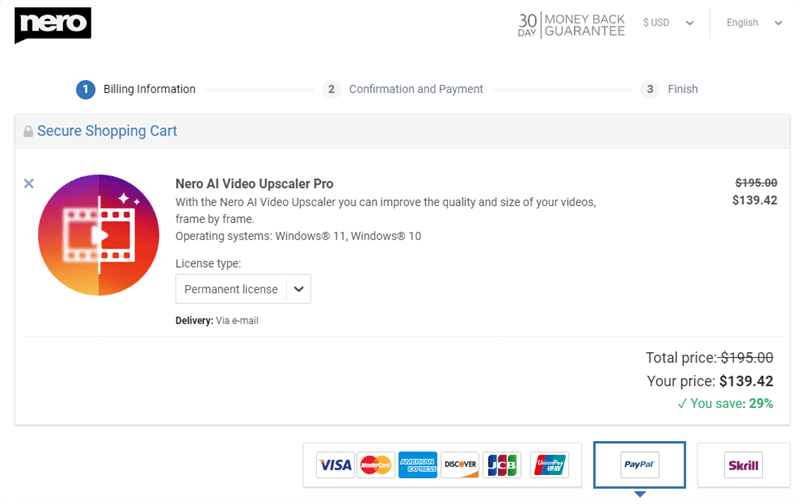Screen dimensions: 800x504
Task: Click the Operating systems line
Action: tap(298, 236)
